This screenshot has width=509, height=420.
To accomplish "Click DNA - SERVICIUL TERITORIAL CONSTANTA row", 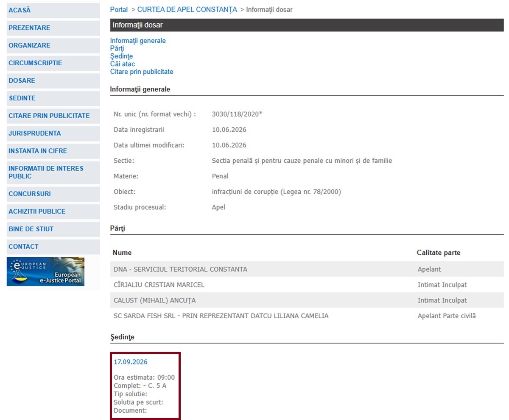I will (307, 269).
